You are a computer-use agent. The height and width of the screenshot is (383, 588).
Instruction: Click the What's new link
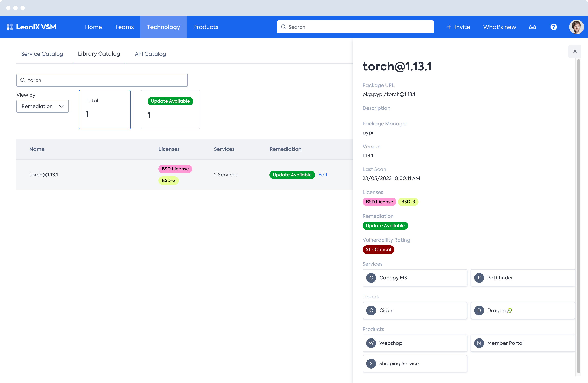[x=499, y=27]
